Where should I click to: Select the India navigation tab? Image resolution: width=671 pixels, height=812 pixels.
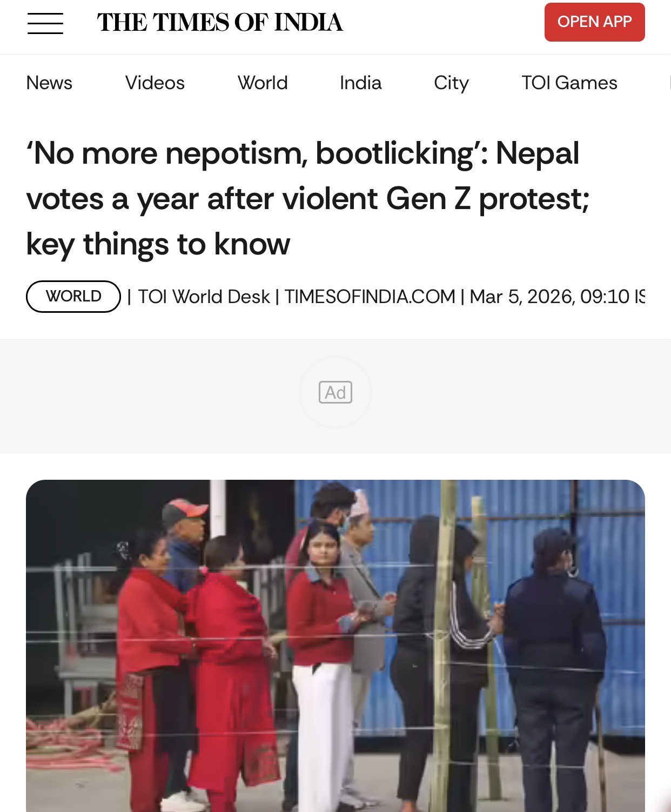point(361,83)
